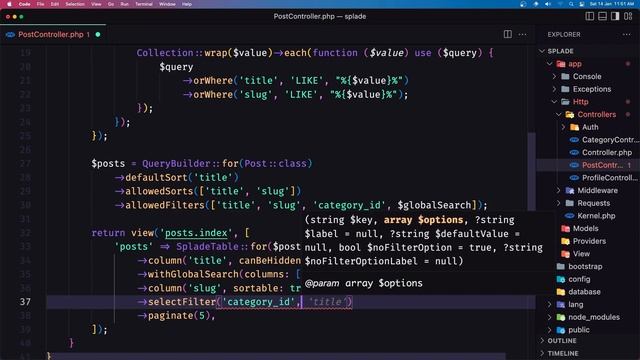Viewport: 640px width, 360px height.
Task: Toggle bottom panel layout icon
Action: point(602,16)
